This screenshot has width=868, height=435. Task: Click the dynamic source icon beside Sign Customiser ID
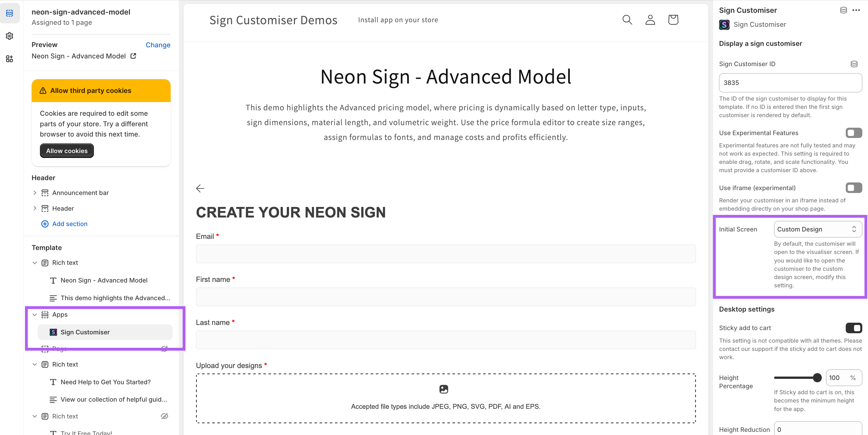(854, 64)
